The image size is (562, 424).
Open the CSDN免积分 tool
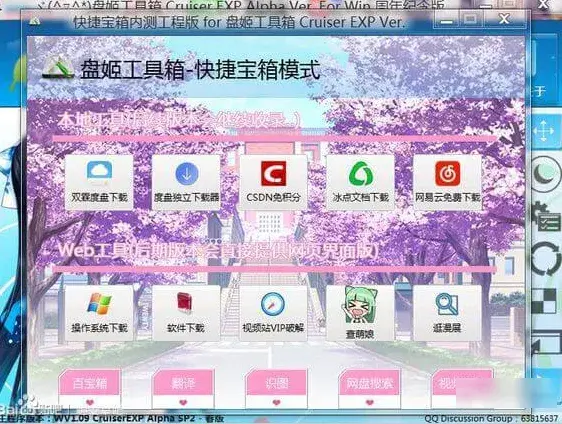pyautogui.click(x=273, y=182)
